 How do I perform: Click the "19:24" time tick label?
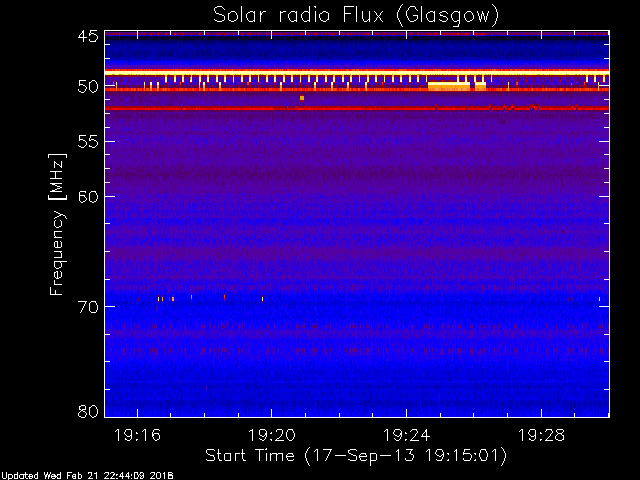tap(407, 435)
